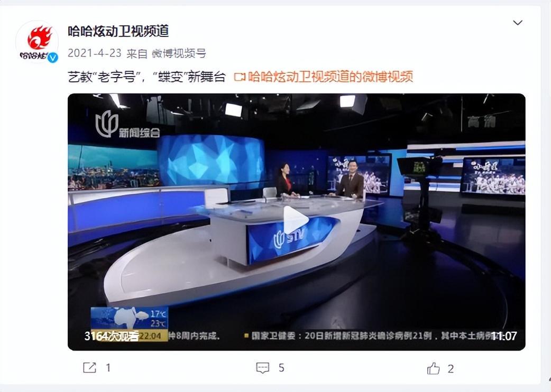This screenshot has height=392, width=551.
Task: Open the 哈哈炫动 profile avatar
Action: 37,42
